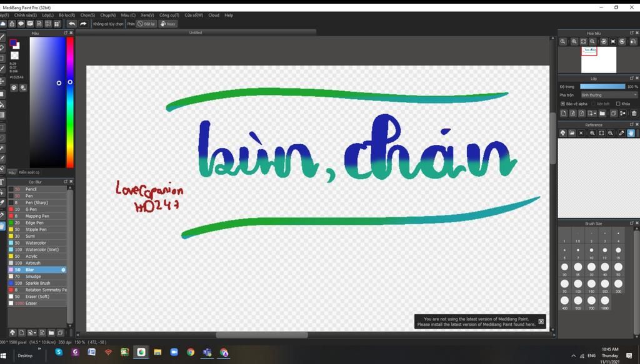640x364 pixels.
Task: Select the Move tool in left toolbar
Action: (x=2, y=81)
